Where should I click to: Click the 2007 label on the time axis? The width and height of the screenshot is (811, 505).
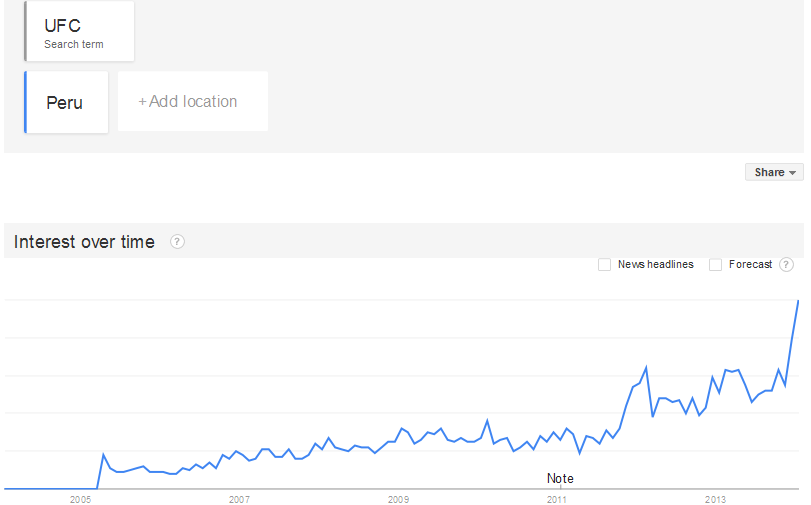(x=239, y=498)
